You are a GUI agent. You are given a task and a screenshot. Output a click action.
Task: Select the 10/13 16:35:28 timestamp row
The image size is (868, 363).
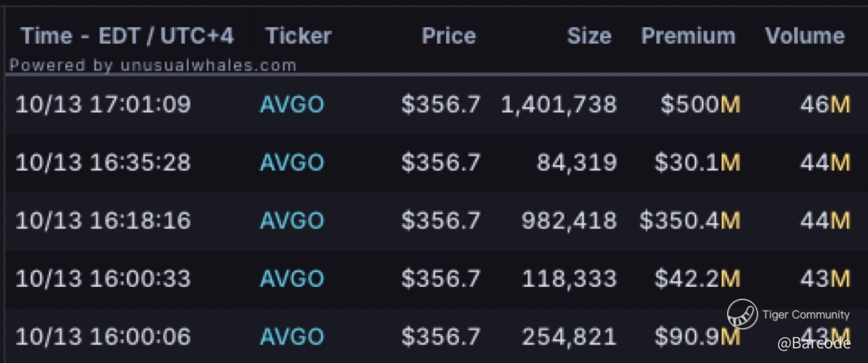[x=434, y=162]
